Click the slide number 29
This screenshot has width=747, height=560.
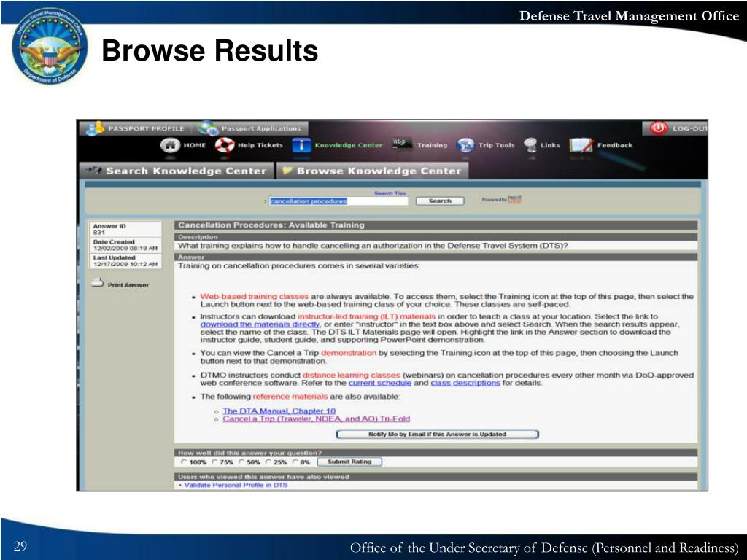pos(20,545)
